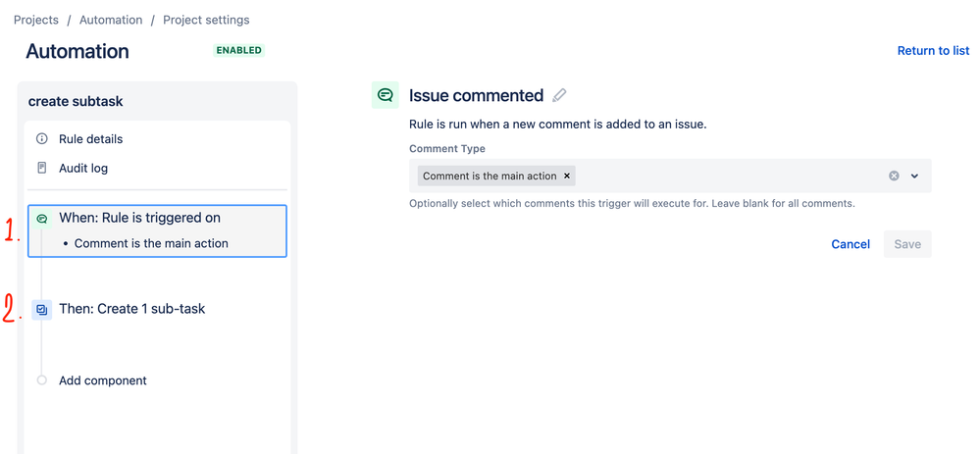Image resolution: width=980 pixels, height=454 pixels.
Task: Remove the Comment is the main action tag
Action: 567,177
